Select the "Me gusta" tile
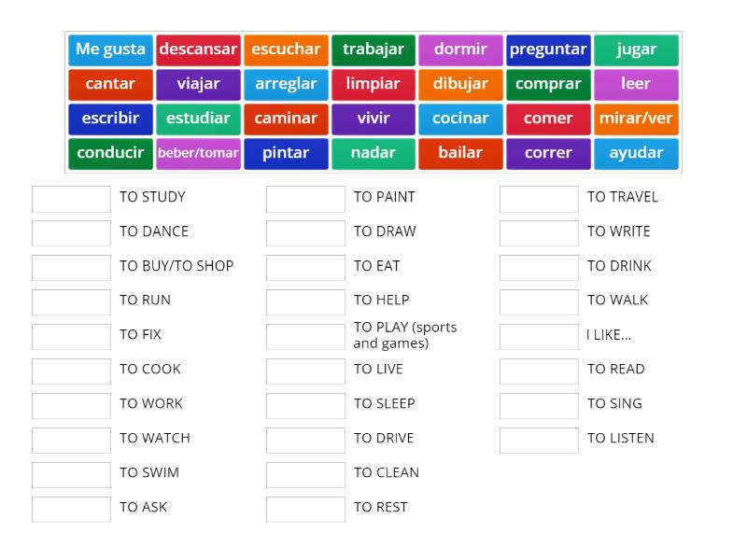The height and width of the screenshot is (560, 747). 110,49
